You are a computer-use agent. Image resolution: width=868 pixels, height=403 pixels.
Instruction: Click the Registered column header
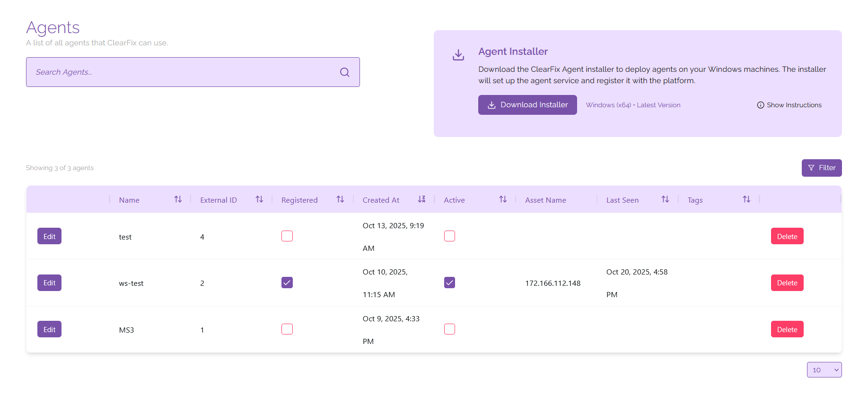click(299, 200)
